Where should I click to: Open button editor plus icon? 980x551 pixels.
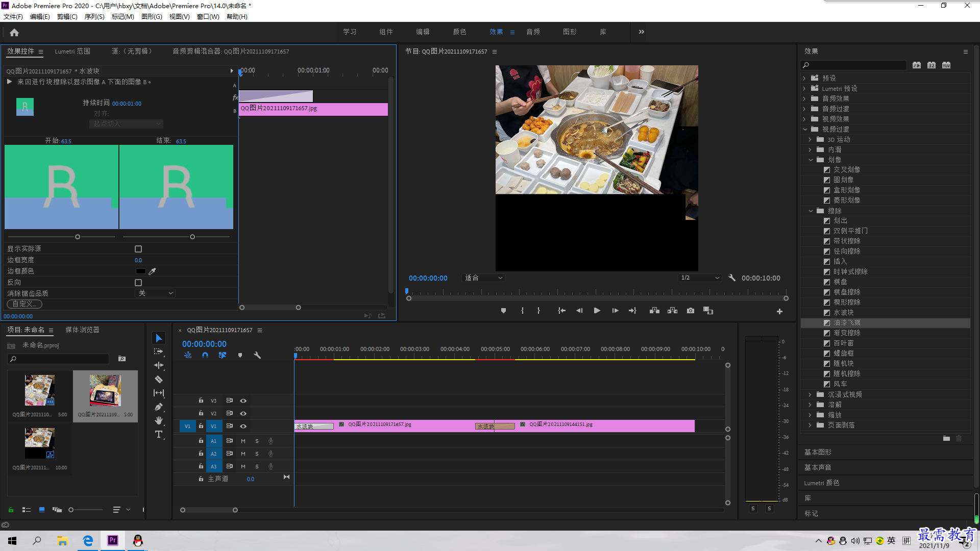point(779,311)
